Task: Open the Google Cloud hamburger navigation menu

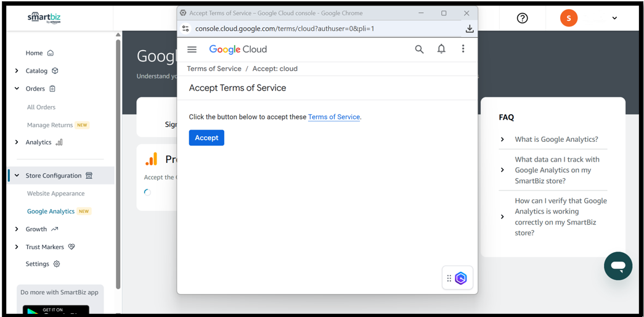Action: tap(192, 49)
